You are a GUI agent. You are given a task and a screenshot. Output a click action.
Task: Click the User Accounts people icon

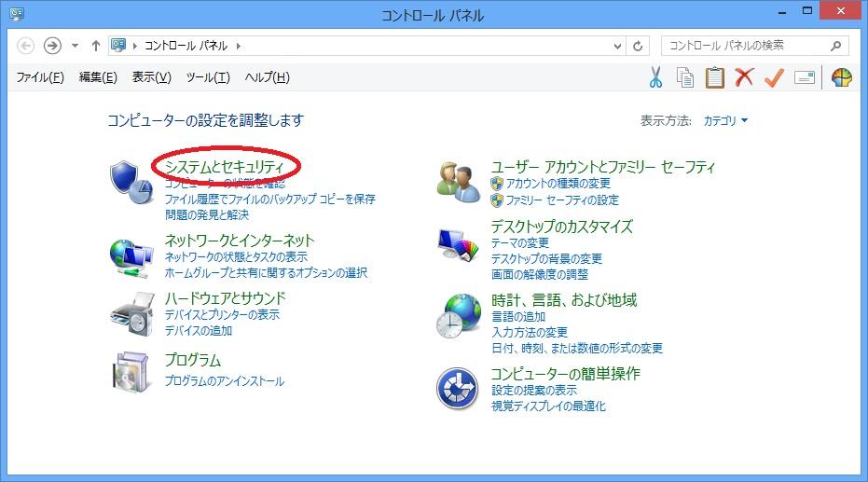click(x=458, y=182)
